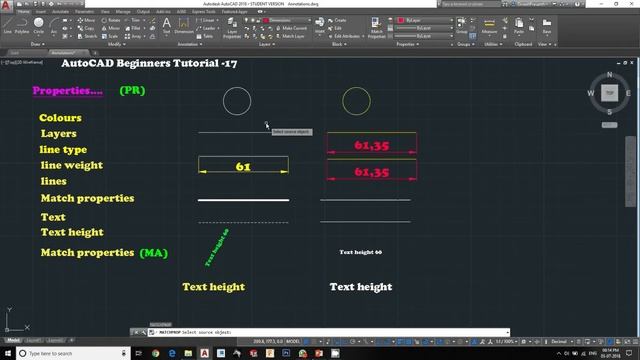
Task: Open the Parametric ribbon tab
Action: (84, 12)
